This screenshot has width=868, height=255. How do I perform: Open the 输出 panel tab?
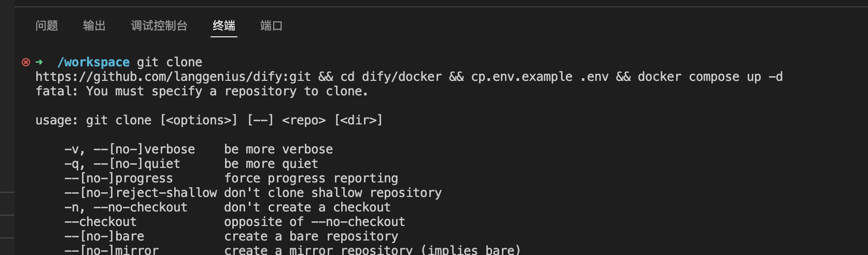(x=94, y=25)
